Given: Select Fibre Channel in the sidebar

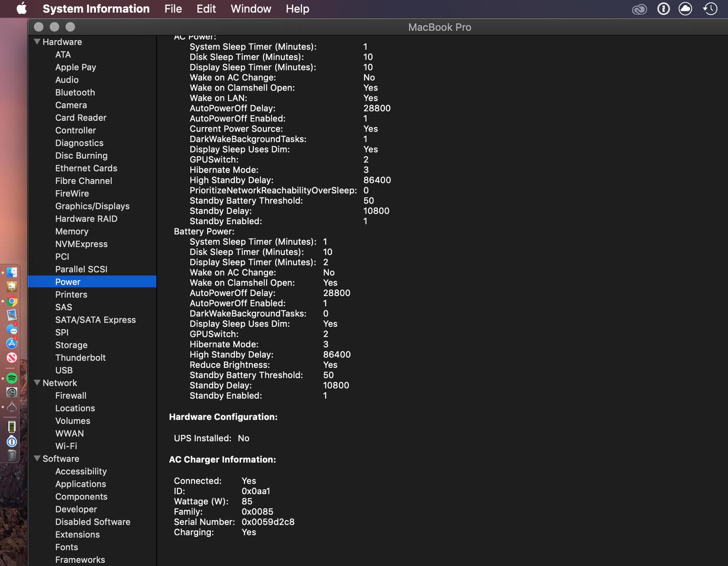Looking at the screenshot, I should tap(83, 181).
